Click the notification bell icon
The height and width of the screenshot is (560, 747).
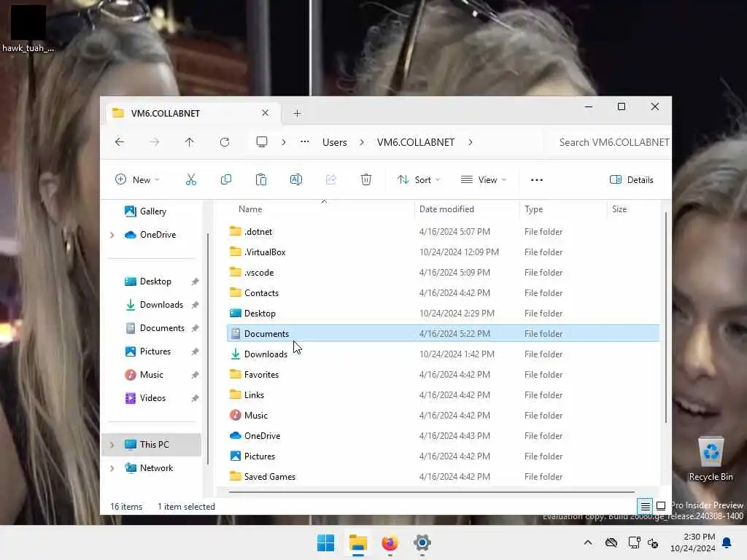(727, 542)
